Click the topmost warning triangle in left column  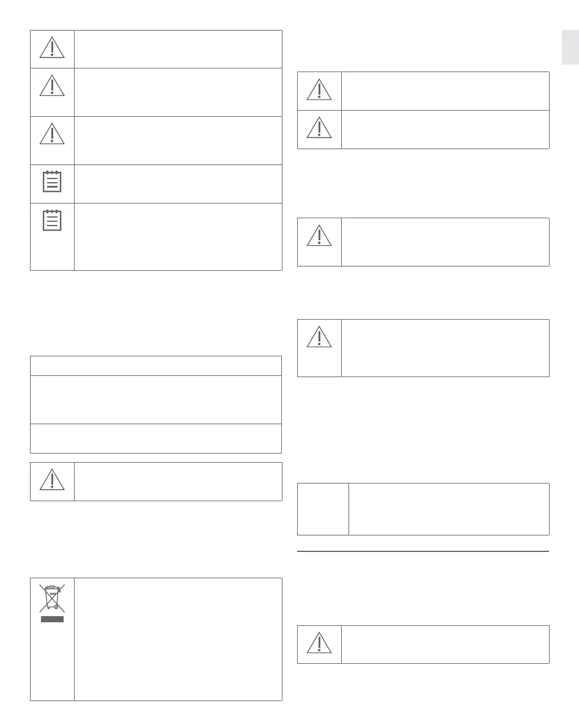52,48
